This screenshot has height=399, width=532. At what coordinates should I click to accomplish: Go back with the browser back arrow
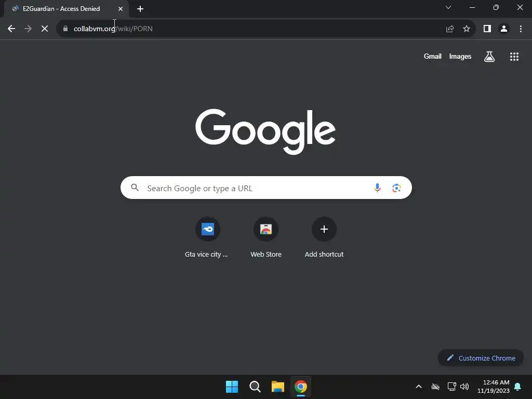click(x=11, y=29)
